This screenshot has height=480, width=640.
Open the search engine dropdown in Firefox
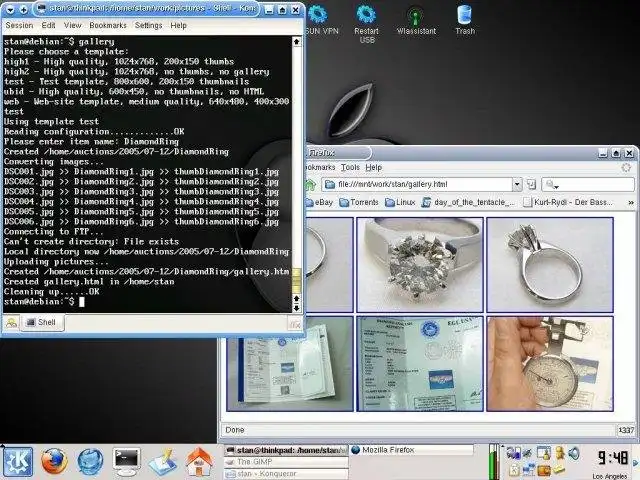[552, 185]
